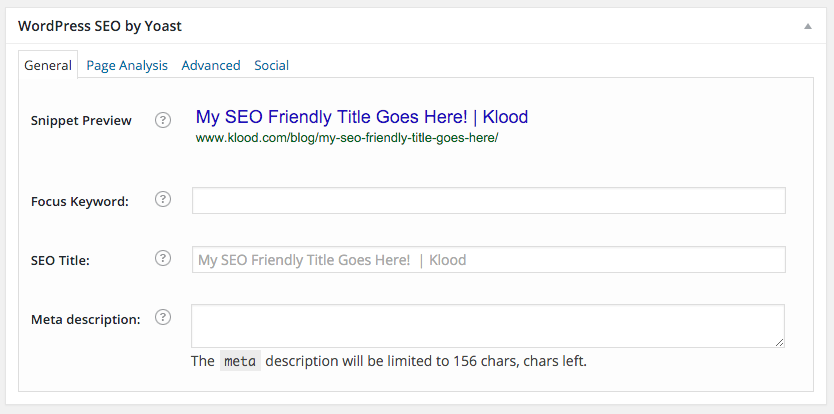834x414 pixels.
Task: Show Meta description help tooltip icon
Action: click(x=163, y=318)
